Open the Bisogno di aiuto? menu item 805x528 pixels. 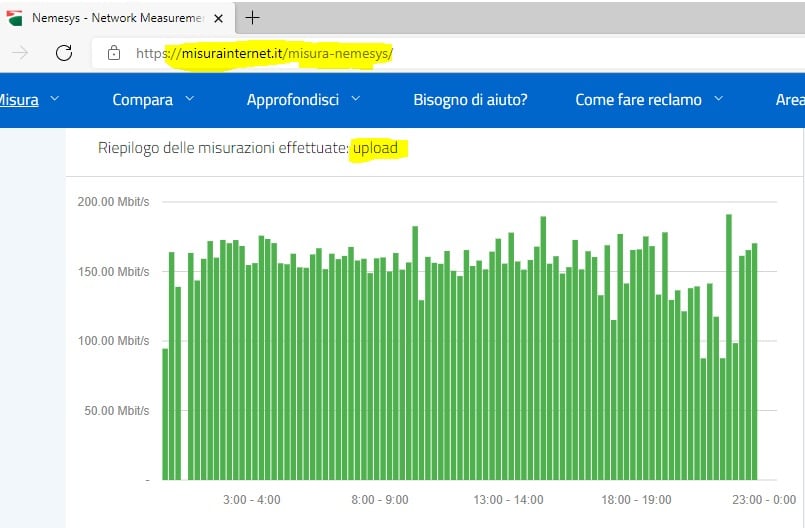pos(470,100)
